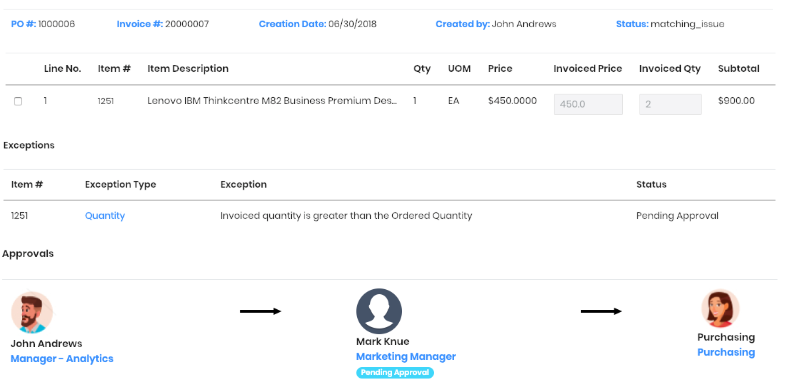807x392 pixels.
Task: Click the Invoiced Price field showing 450.0
Action: 588,104
